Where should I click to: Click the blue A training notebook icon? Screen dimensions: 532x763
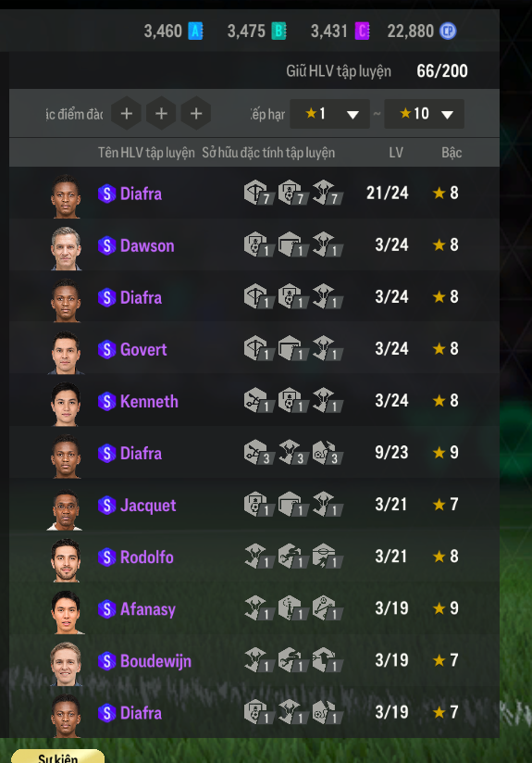tap(195, 31)
